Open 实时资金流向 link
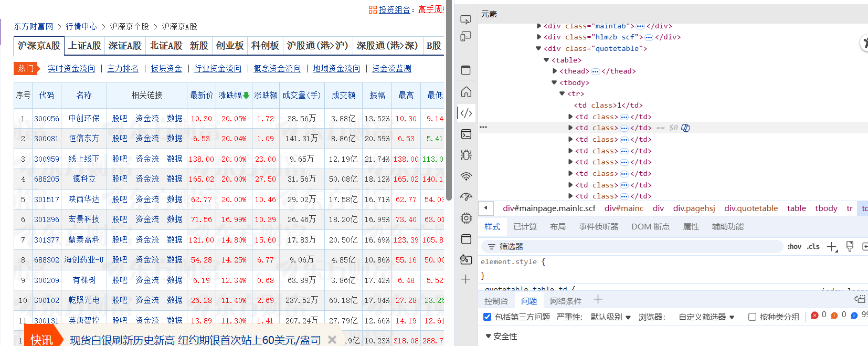Screen dimensions: 868x346 pos(71,69)
